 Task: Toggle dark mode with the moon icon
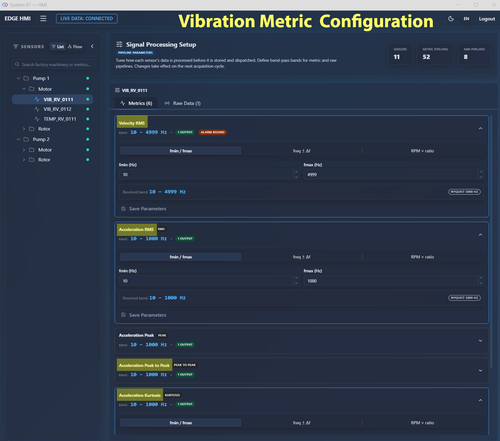click(x=451, y=19)
